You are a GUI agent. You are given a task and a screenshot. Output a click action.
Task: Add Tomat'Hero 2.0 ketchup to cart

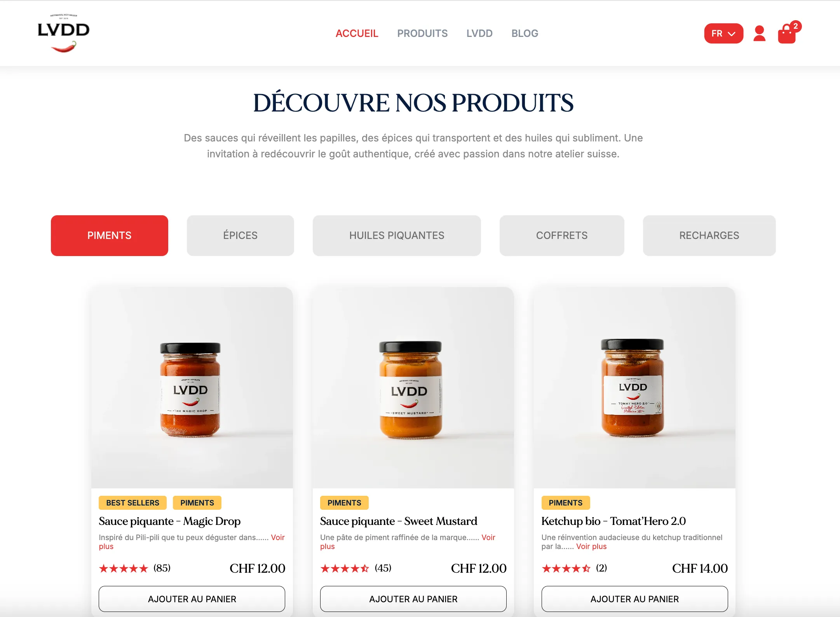pos(634,599)
